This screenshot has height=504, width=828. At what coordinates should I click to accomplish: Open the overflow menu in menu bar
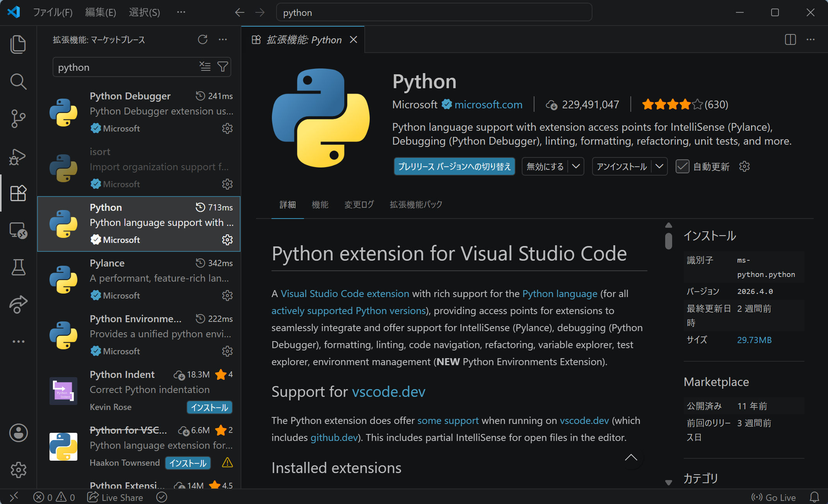coord(181,12)
